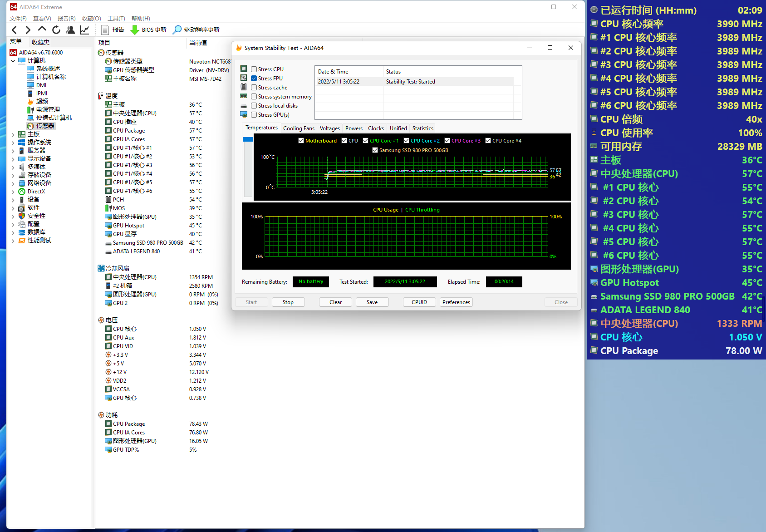This screenshot has height=532, width=766.
Task: Switch to the Cooling Fans tab
Action: [299, 128]
